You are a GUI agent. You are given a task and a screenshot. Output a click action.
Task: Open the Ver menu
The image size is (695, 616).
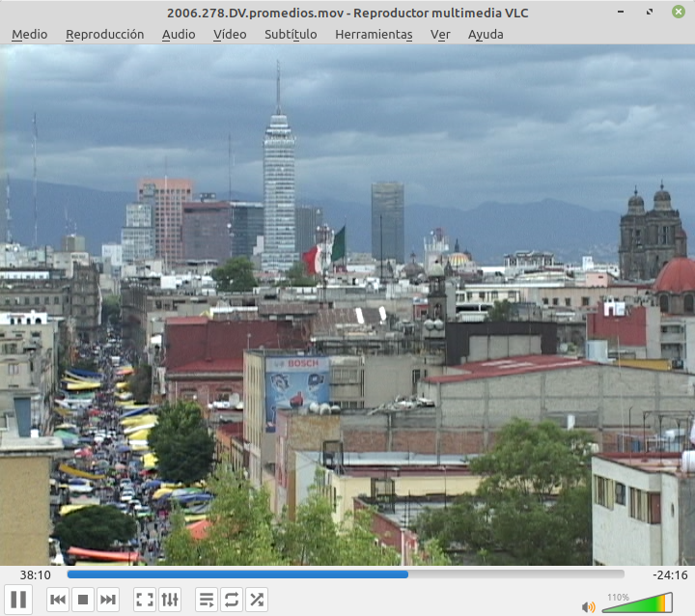pos(440,34)
